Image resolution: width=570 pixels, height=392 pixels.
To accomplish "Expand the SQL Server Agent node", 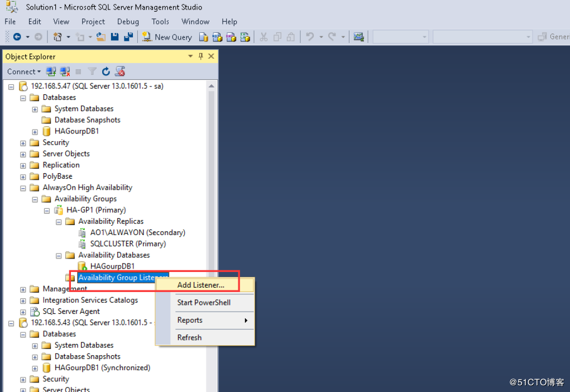I will 23,312.
